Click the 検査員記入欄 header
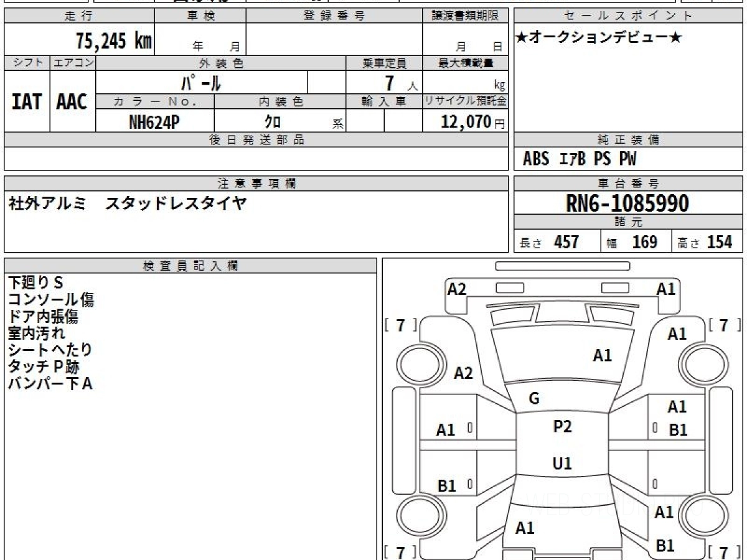The width and height of the screenshot is (747, 560). coord(190,266)
